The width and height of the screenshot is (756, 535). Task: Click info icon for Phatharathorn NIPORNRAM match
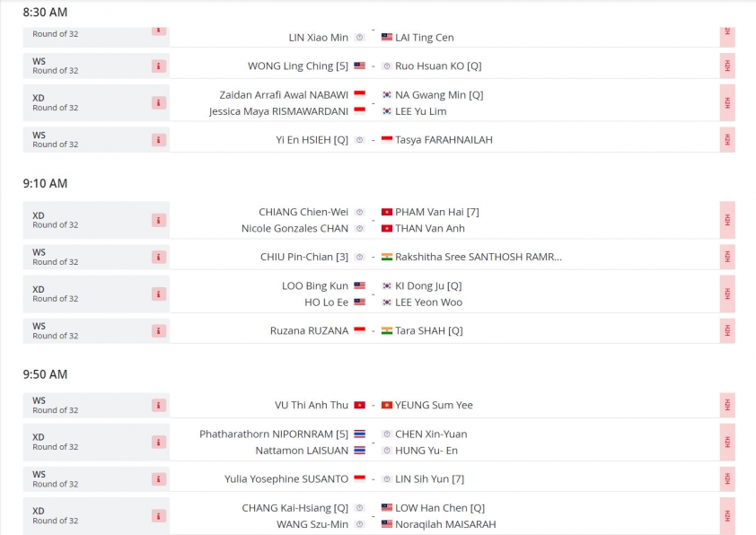159,442
